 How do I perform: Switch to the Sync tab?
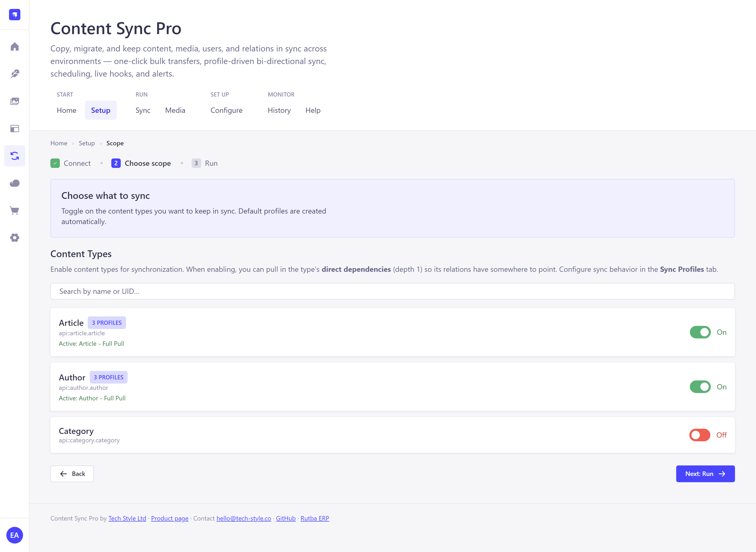click(x=143, y=110)
